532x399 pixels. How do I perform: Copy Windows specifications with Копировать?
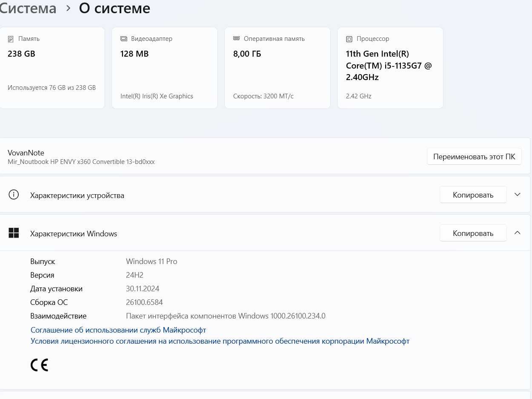tap(473, 233)
